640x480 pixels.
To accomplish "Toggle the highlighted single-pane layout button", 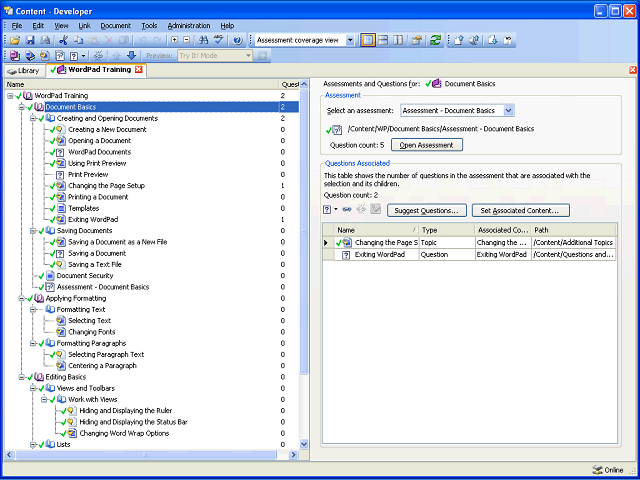I will coord(368,40).
